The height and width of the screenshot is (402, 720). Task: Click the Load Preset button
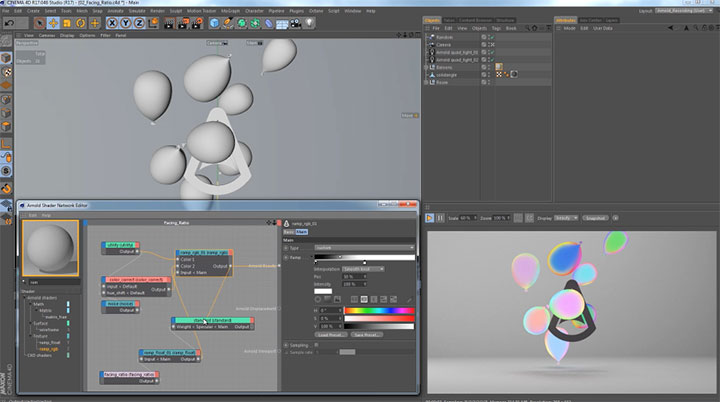click(331, 334)
